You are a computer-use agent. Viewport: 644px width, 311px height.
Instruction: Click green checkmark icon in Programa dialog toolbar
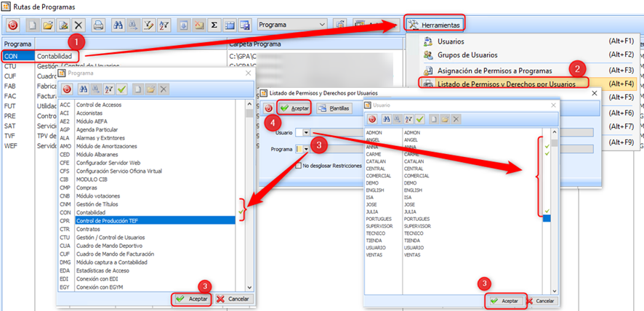[121, 89]
